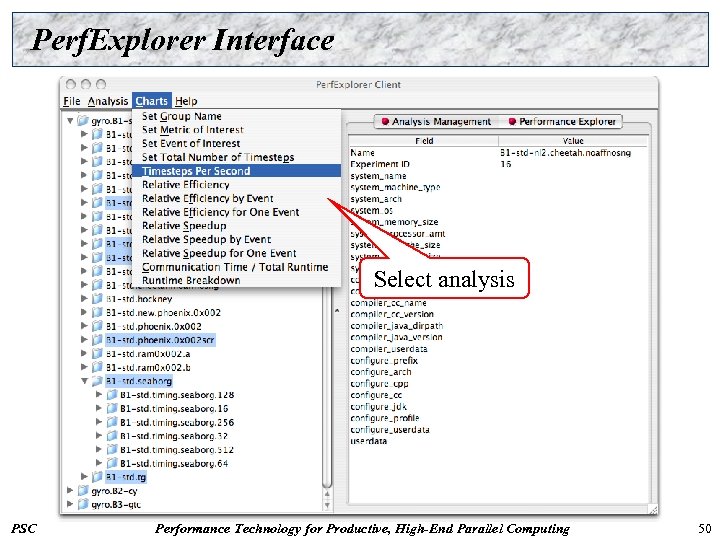Click folder icon of gyro.B3-gtc
This screenshot has height=540, width=720.
coord(83,504)
